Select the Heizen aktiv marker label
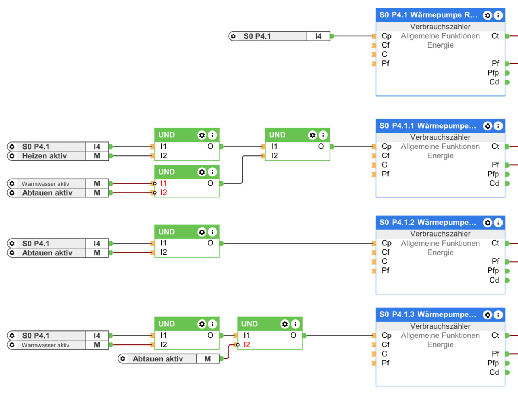518x420 pixels. tap(45, 156)
